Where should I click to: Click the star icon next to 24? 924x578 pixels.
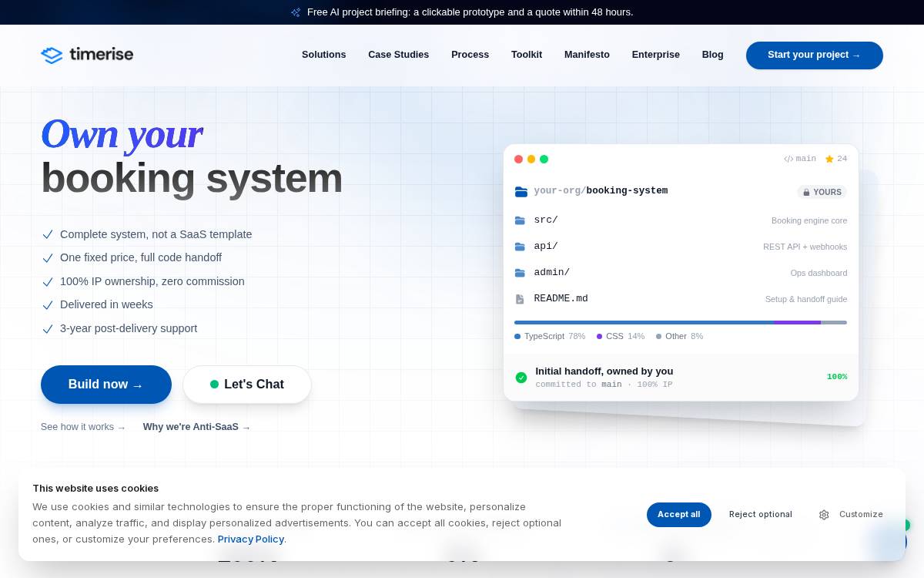829,159
